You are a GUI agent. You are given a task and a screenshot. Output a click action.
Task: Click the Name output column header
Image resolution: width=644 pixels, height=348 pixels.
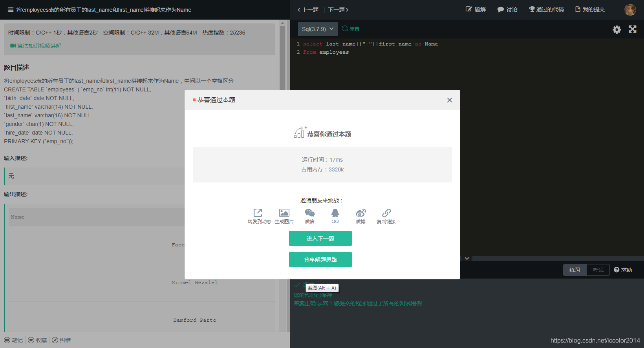18,217
